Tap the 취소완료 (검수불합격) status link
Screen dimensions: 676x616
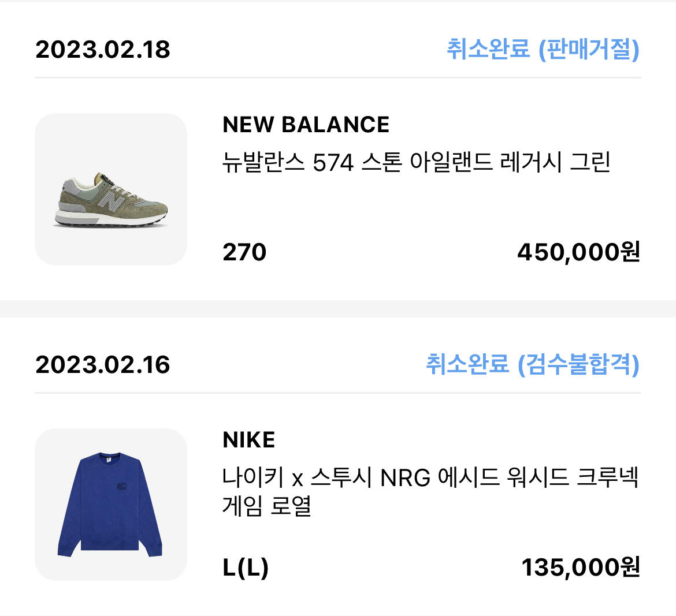pos(532,364)
